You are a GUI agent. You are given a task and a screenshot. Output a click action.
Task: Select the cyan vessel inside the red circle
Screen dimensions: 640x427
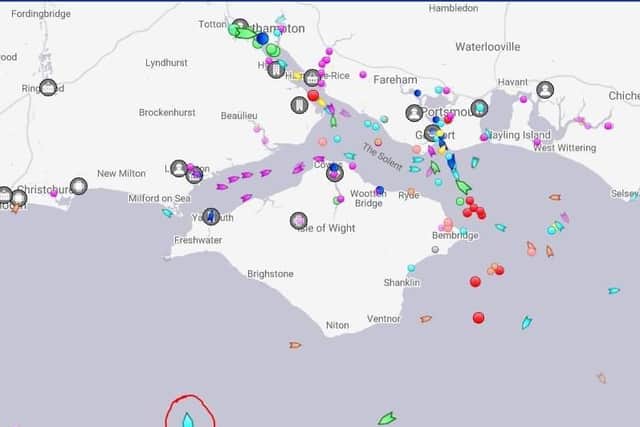187,420
